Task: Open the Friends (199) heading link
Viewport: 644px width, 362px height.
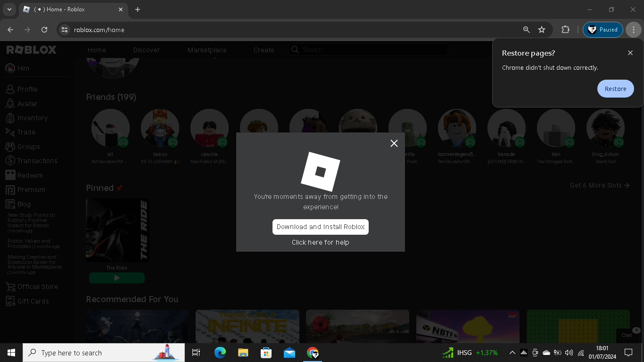Action: coord(111,97)
